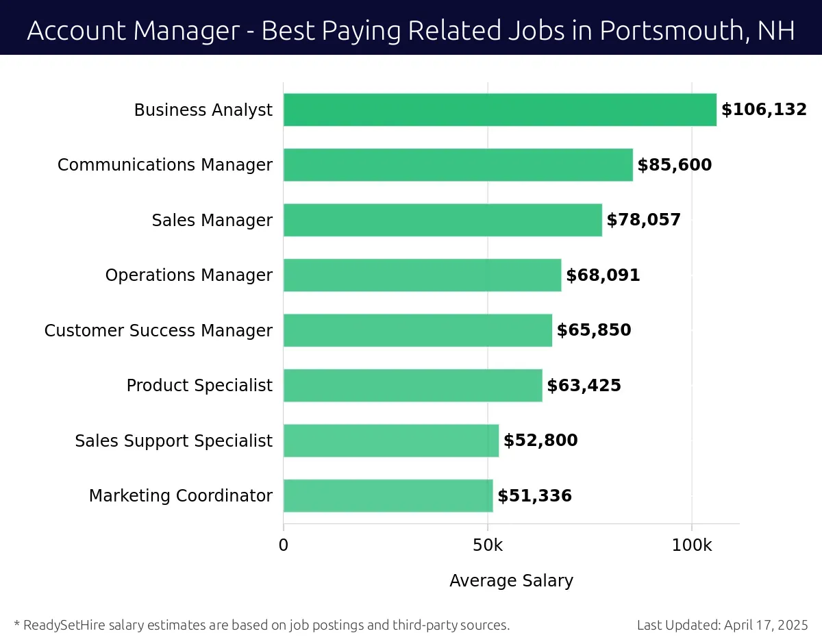Click the 50k axis tick label
The width and height of the screenshot is (822, 644).
(x=487, y=545)
